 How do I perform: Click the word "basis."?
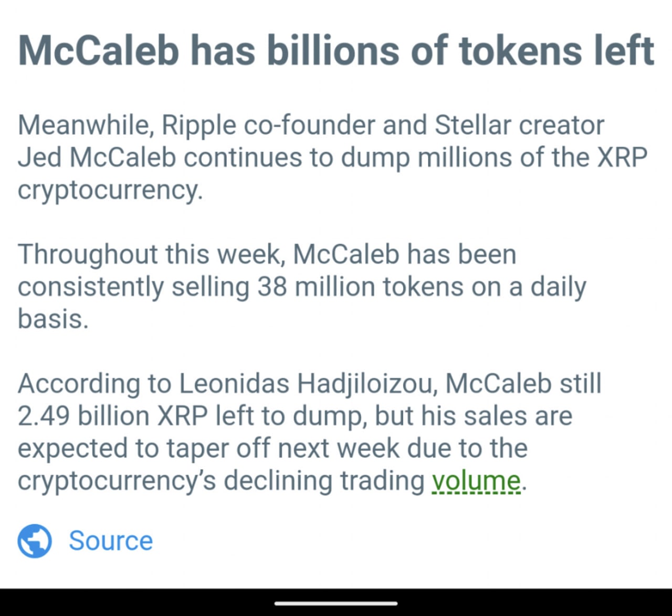[53, 319]
